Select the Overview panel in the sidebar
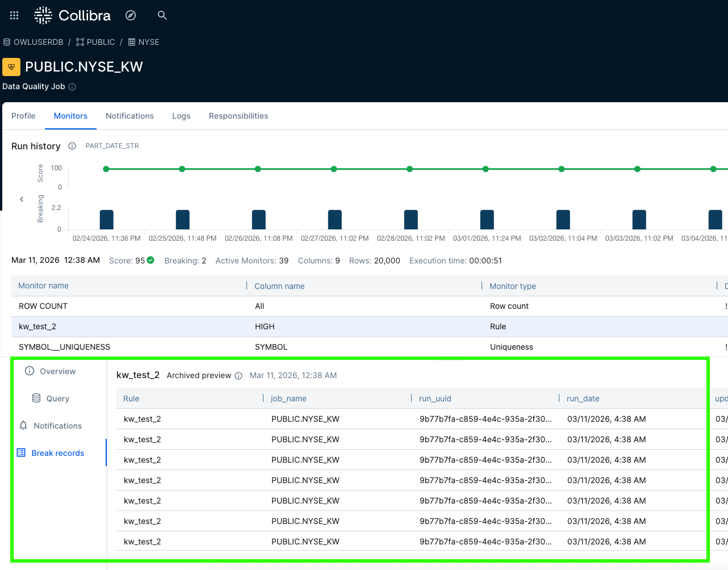 click(52, 371)
